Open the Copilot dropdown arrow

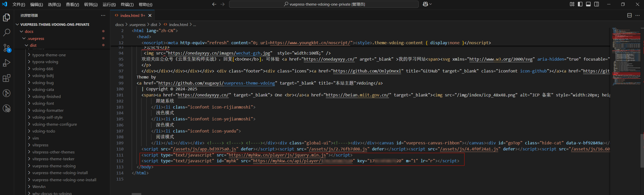pos(430,4)
